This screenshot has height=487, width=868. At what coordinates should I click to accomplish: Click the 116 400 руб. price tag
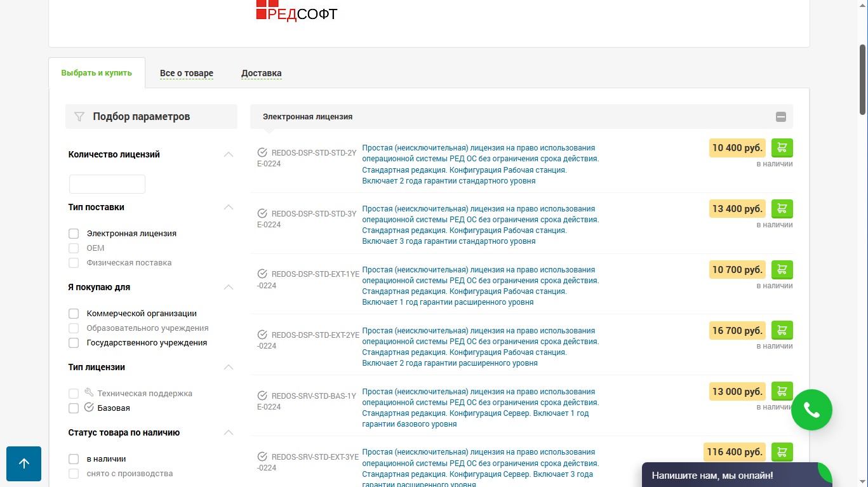click(x=735, y=452)
